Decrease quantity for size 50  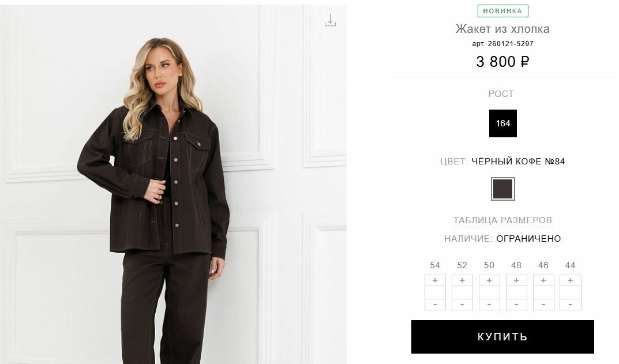(489, 305)
